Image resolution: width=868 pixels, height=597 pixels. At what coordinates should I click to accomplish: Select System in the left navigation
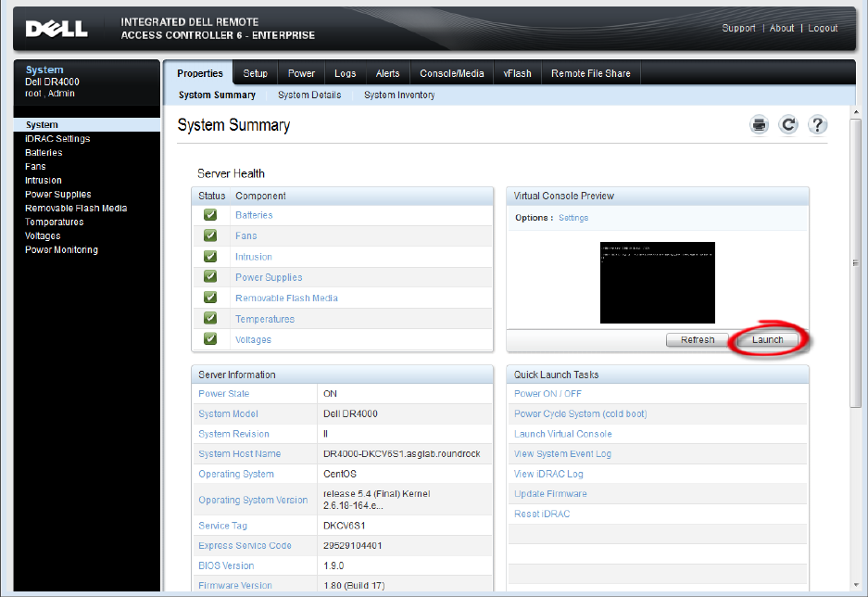tap(87, 124)
